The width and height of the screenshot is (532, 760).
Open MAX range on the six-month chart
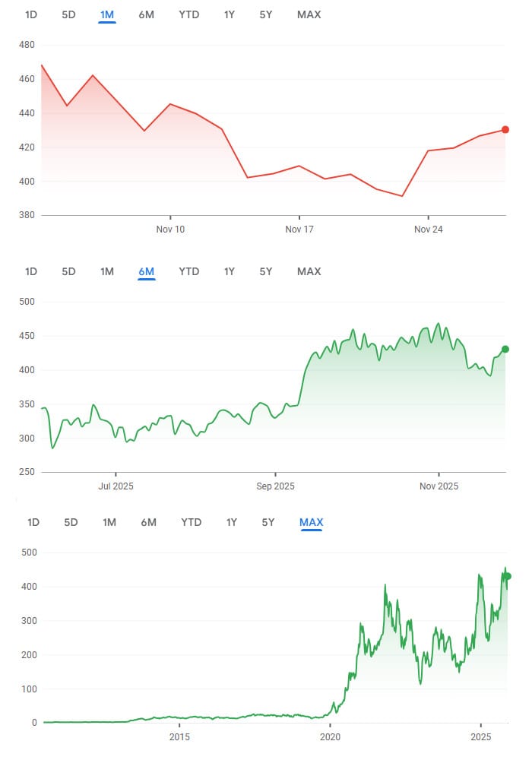pos(309,271)
